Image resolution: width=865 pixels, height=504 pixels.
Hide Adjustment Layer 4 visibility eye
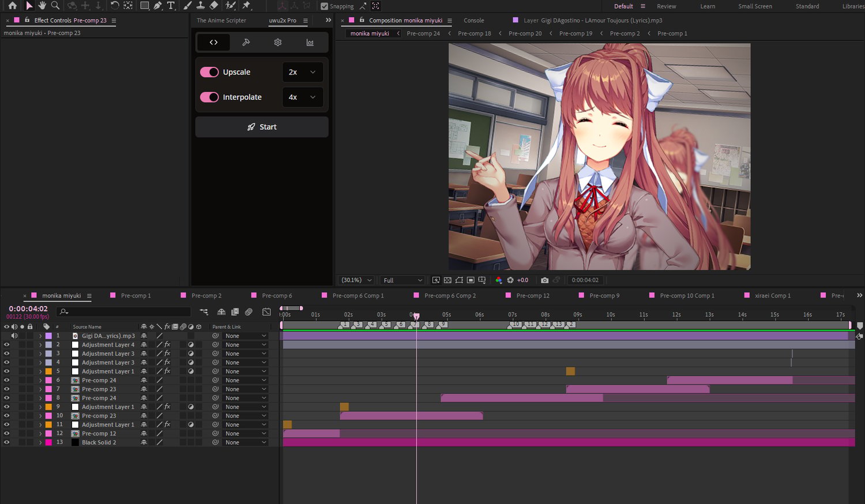click(x=7, y=345)
